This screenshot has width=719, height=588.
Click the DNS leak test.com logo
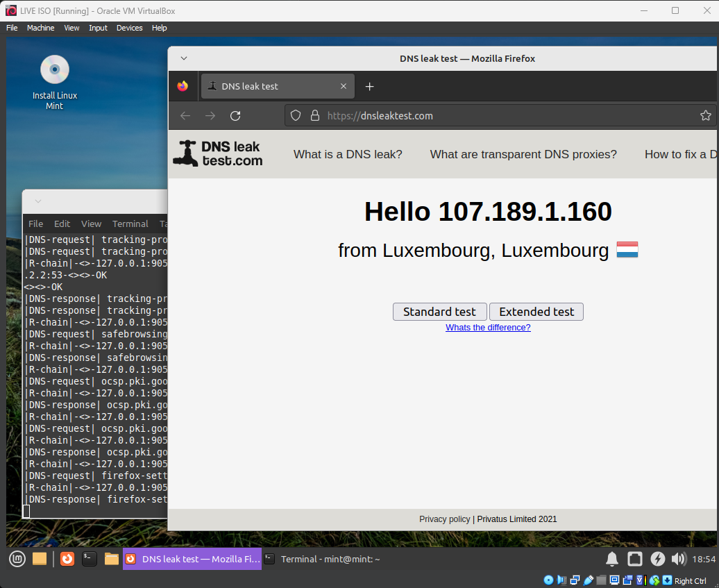(x=218, y=153)
